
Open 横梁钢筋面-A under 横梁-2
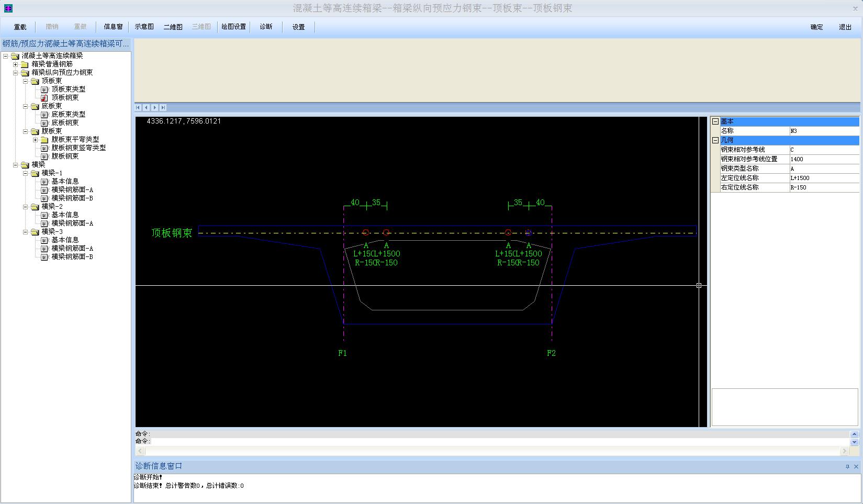click(72, 223)
